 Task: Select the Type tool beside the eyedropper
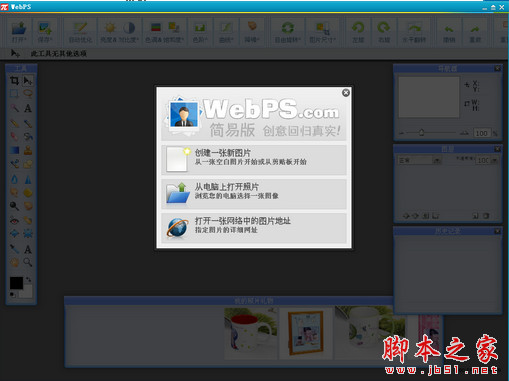28,249
